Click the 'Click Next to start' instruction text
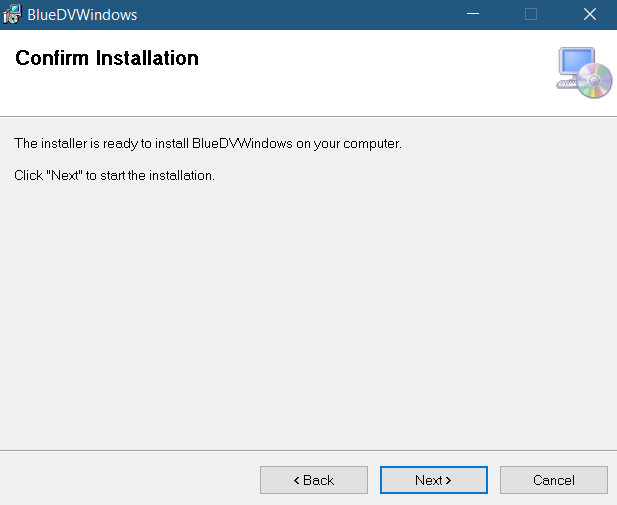This screenshot has height=505, width=617. point(115,175)
